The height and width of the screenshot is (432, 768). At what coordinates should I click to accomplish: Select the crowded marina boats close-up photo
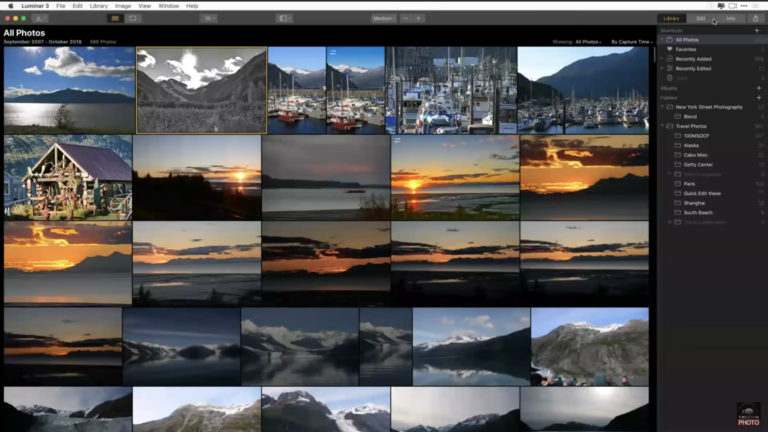(451, 90)
